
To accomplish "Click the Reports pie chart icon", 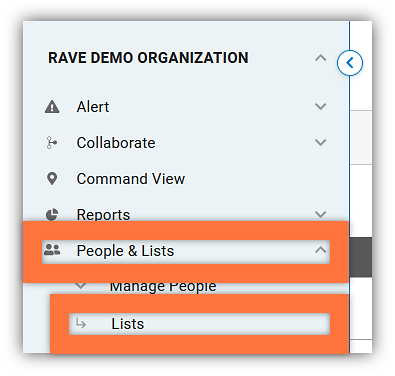I will [52, 214].
